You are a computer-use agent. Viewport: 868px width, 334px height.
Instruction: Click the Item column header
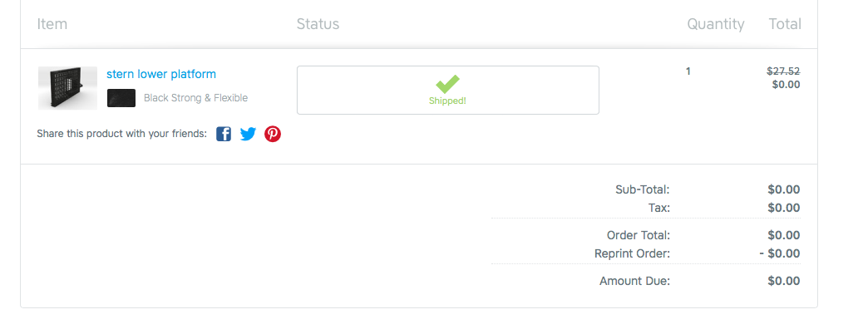52,24
